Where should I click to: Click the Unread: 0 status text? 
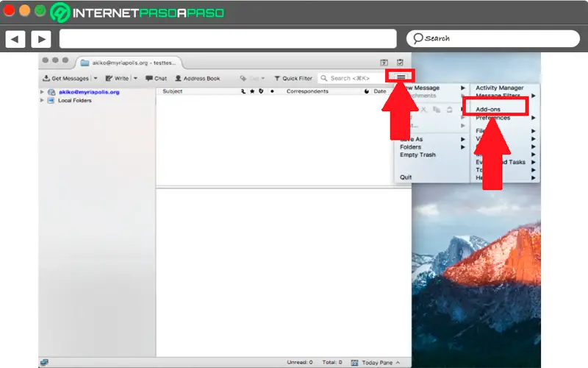point(300,362)
